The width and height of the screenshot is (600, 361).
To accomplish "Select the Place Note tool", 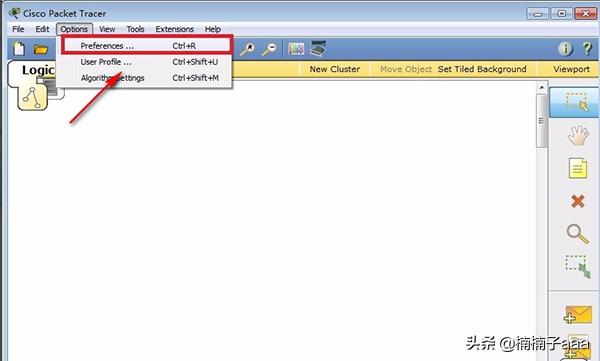I will click(x=577, y=168).
